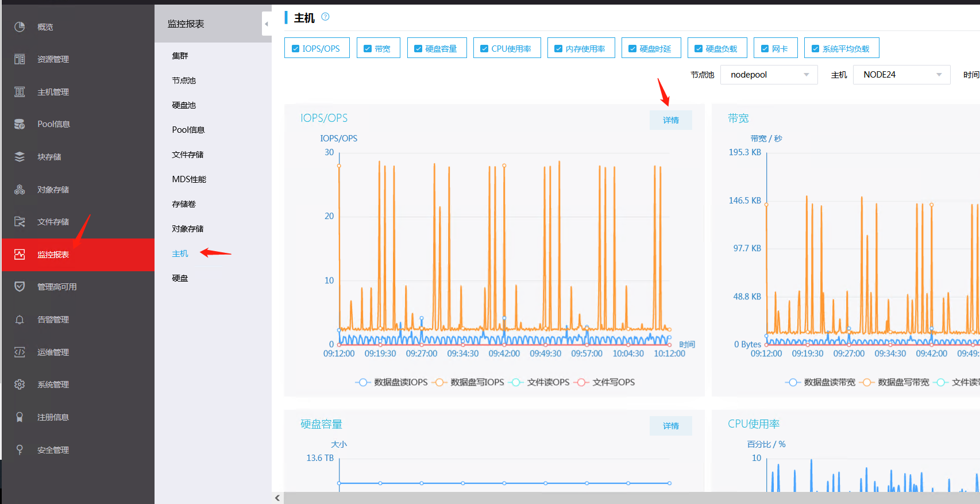Click the 运维管理 code icon
This screenshot has height=504, width=980.
point(20,352)
